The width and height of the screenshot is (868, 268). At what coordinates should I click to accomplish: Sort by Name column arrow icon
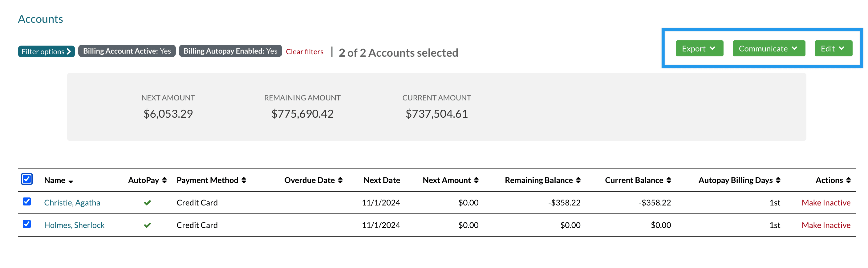tap(71, 182)
